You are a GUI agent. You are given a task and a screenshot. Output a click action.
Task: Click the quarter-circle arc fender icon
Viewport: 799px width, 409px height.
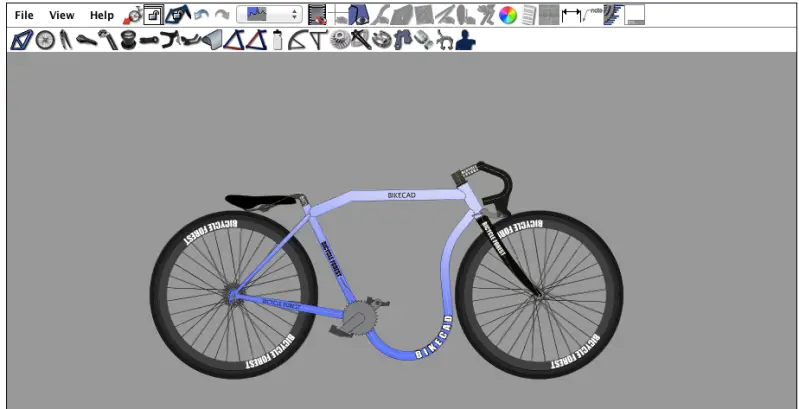pyautogui.click(x=297, y=40)
